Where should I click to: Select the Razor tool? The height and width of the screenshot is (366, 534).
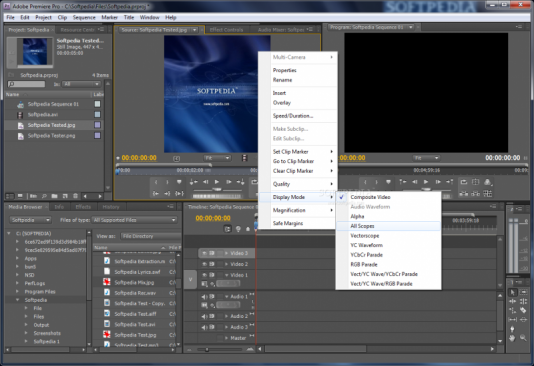coord(523,310)
